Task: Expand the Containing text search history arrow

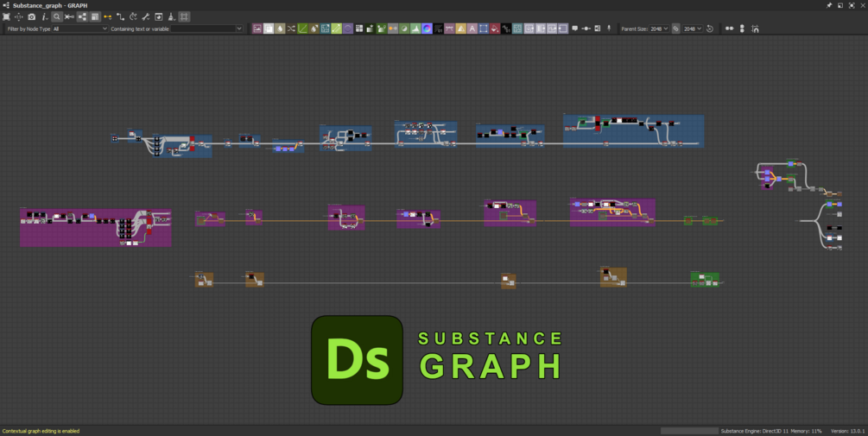Action: coord(239,28)
